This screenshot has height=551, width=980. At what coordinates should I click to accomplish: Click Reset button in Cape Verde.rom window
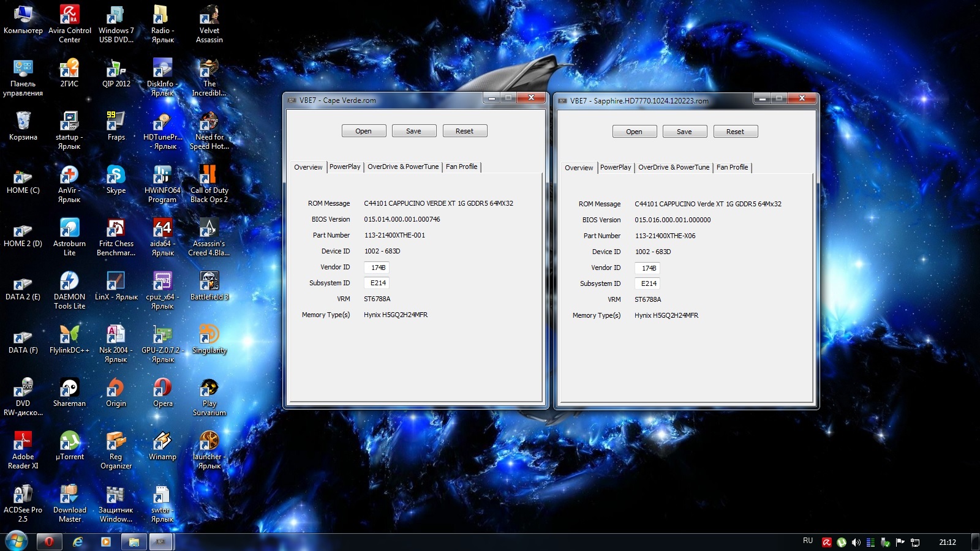(465, 131)
